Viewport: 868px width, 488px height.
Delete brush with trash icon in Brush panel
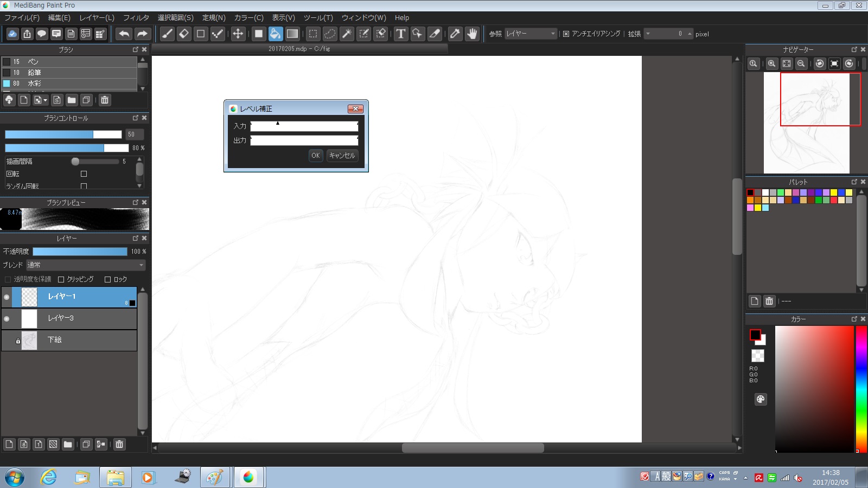pyautogui.click(x=105, y=100)
